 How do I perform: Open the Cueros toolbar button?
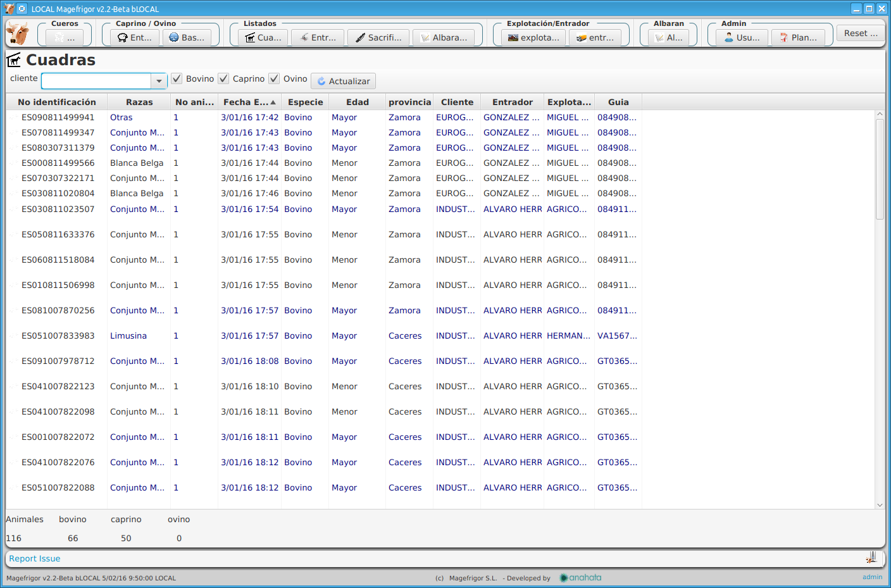[x=65, y=37]
